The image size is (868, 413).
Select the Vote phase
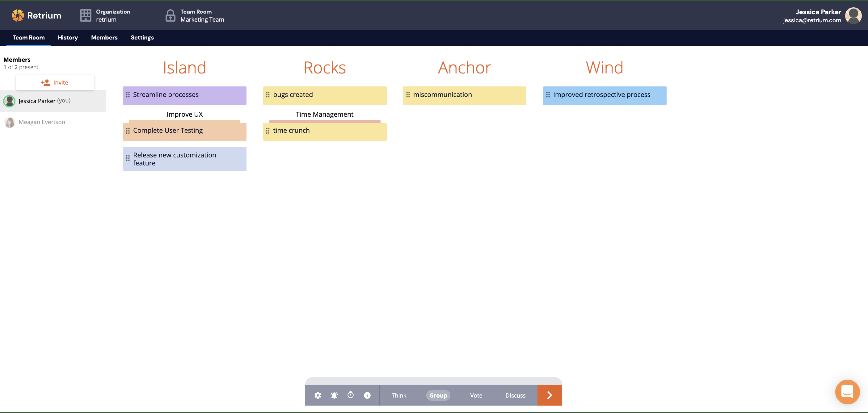(x=476, y=395)
